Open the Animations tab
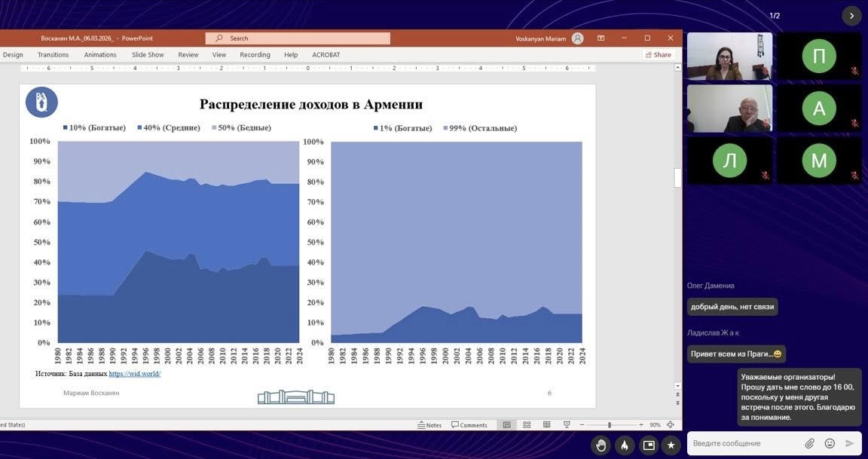The image size is (868, 459). pos(100,55)
